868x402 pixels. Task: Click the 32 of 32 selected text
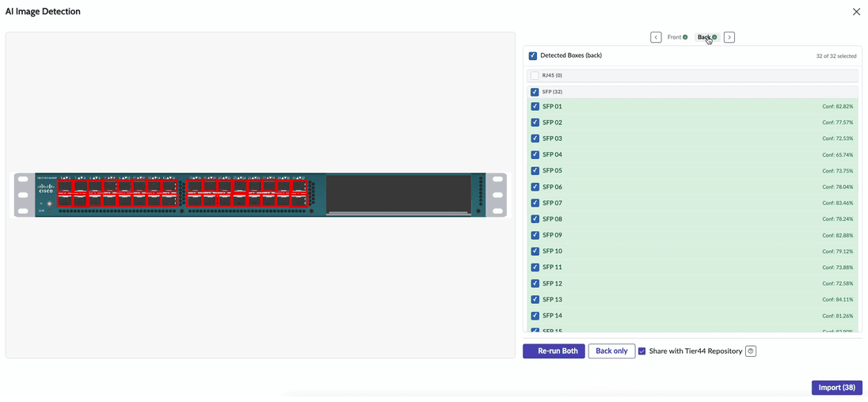coord(836,56)
